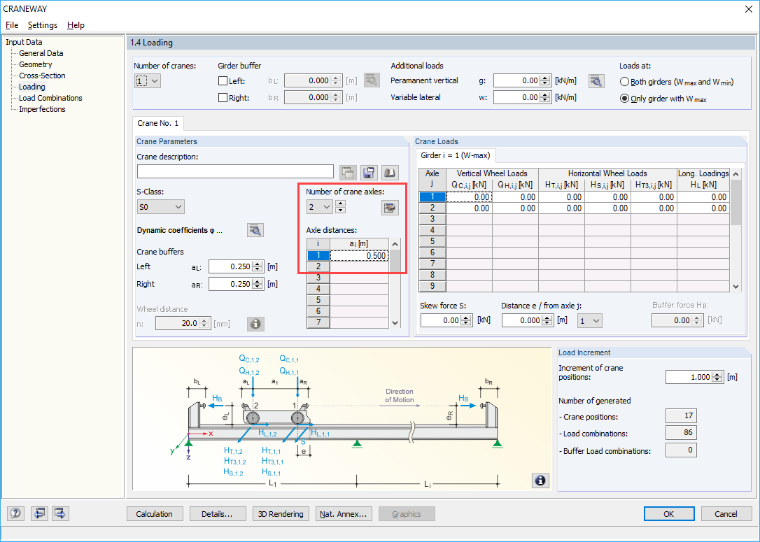Click the Right crane buffer aR field
Image resolution: width=760 pixels, height=542 pixels.
(x=231, y=284)
